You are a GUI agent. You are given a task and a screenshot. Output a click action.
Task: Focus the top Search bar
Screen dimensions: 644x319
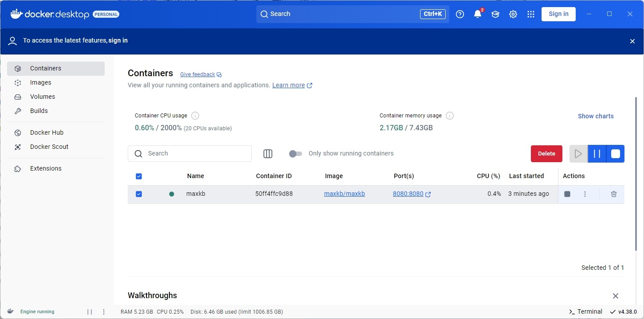[x=353, y=14]
